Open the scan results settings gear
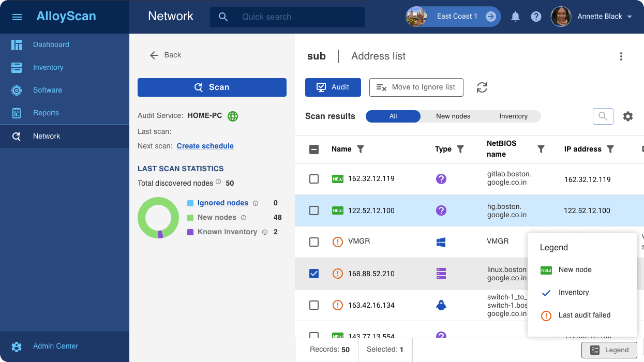 click(627, 116)
